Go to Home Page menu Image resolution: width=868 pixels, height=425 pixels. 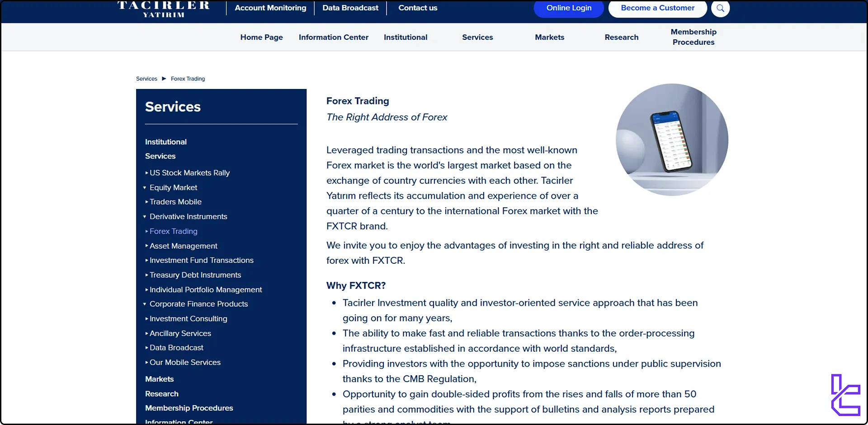coord(262,37)
